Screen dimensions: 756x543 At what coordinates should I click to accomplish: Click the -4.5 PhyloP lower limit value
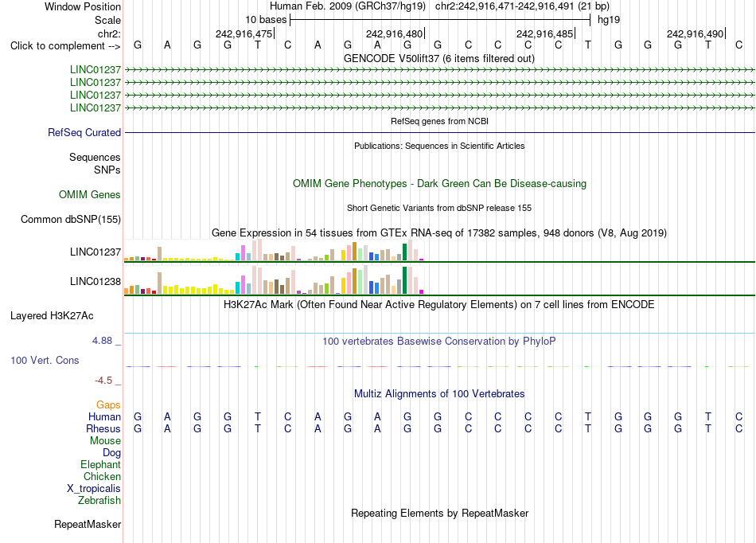click(103, 381)
